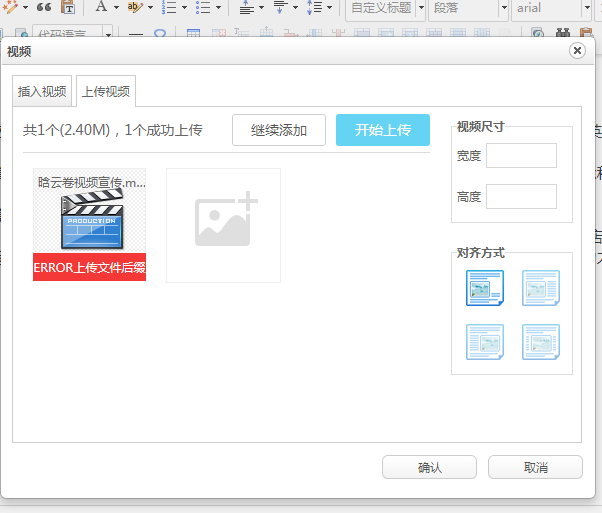Choose the top-right alignment option in 对齐方式
Image resolution: width=602 pixels, height=513 pixels.
coord(541,288)
